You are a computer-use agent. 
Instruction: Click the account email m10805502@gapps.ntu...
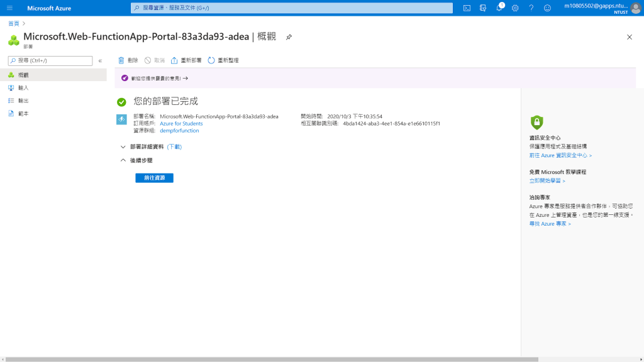point(596,6)
